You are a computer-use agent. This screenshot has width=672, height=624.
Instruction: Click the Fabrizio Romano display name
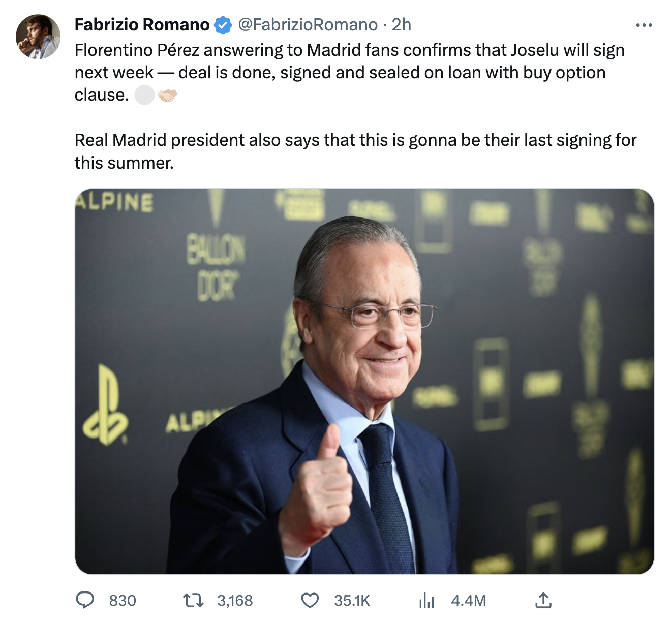142,25
